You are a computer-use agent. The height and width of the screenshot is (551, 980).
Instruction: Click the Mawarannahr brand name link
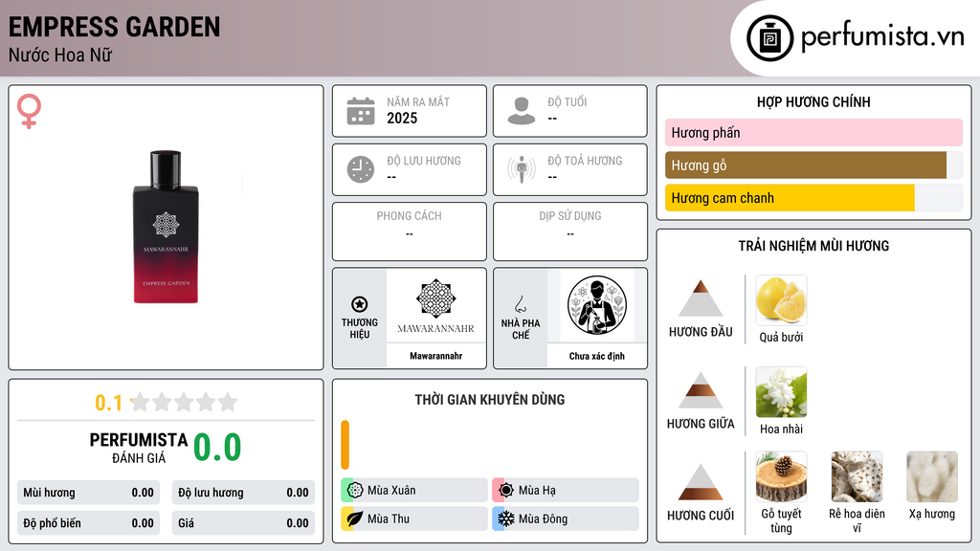click(435, 356)
